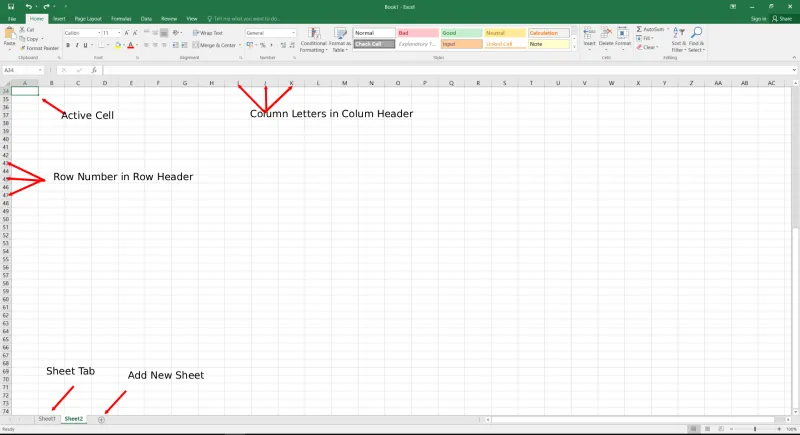Image resolution: width=800 pixels, height=435 pixels.
Task: Open the font size dropdown
Action: pyautogui.click(x=119, y=33)
